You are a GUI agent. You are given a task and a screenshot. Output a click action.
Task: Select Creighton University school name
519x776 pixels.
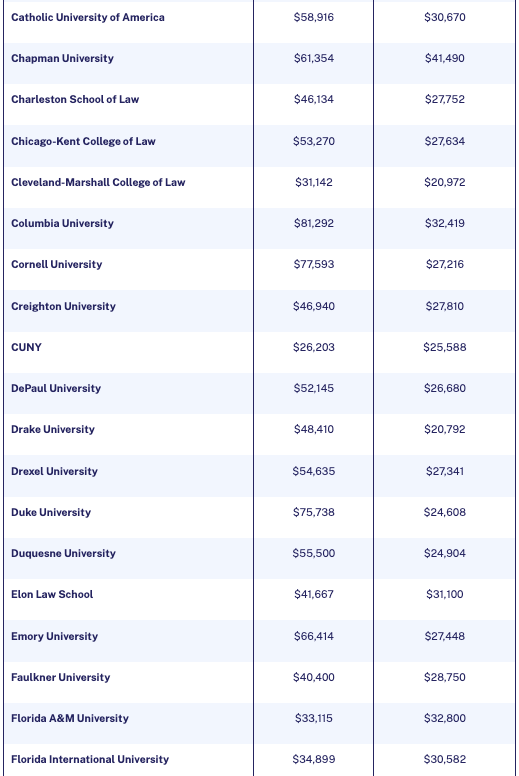(63, 306)
